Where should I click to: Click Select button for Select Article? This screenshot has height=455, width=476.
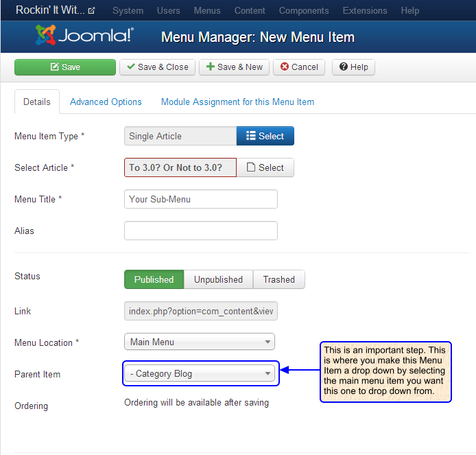click(x=265, y=167)
